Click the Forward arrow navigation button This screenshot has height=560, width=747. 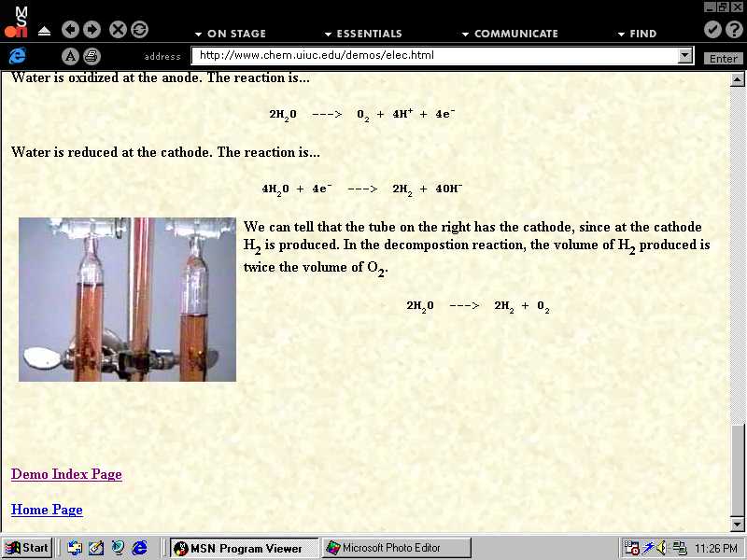(x=92, y=30)
